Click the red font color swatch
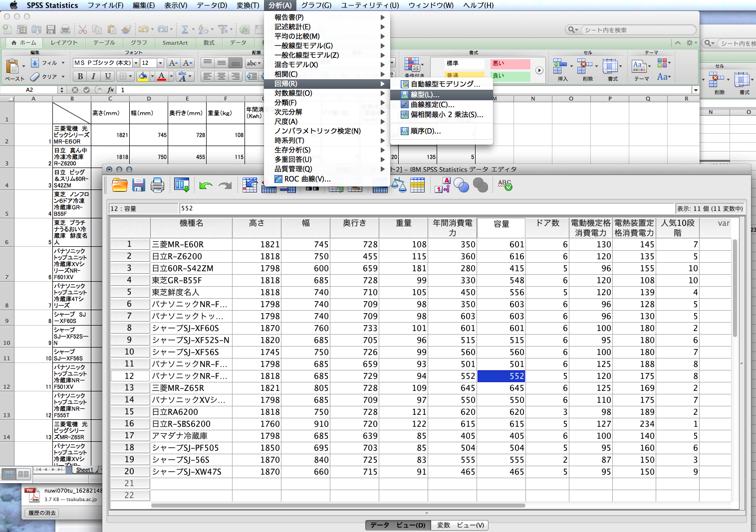 162,77
